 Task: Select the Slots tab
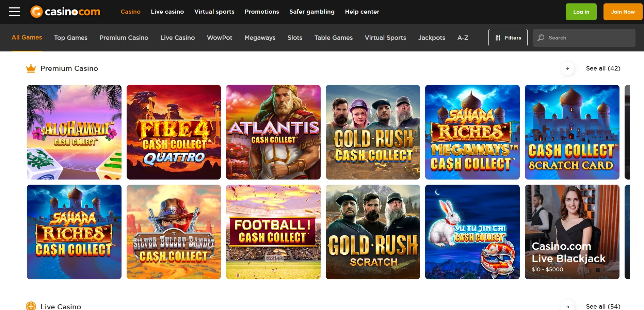(x=295, y=38)
